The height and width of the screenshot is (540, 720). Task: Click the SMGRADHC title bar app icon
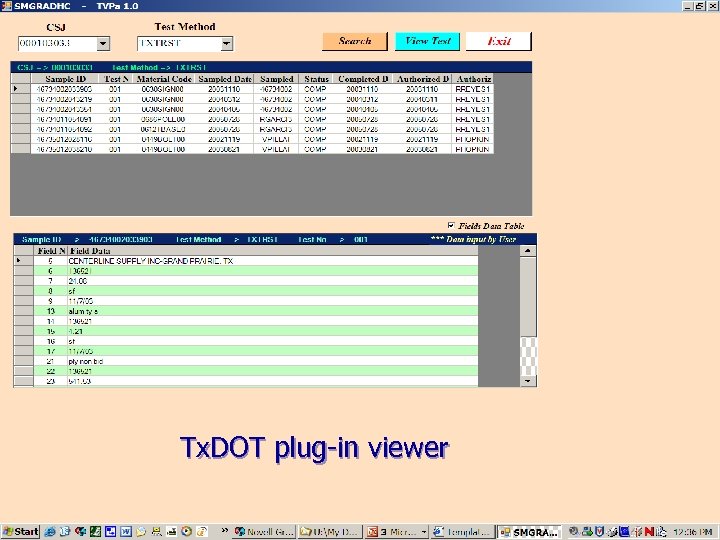pos(6,6)
